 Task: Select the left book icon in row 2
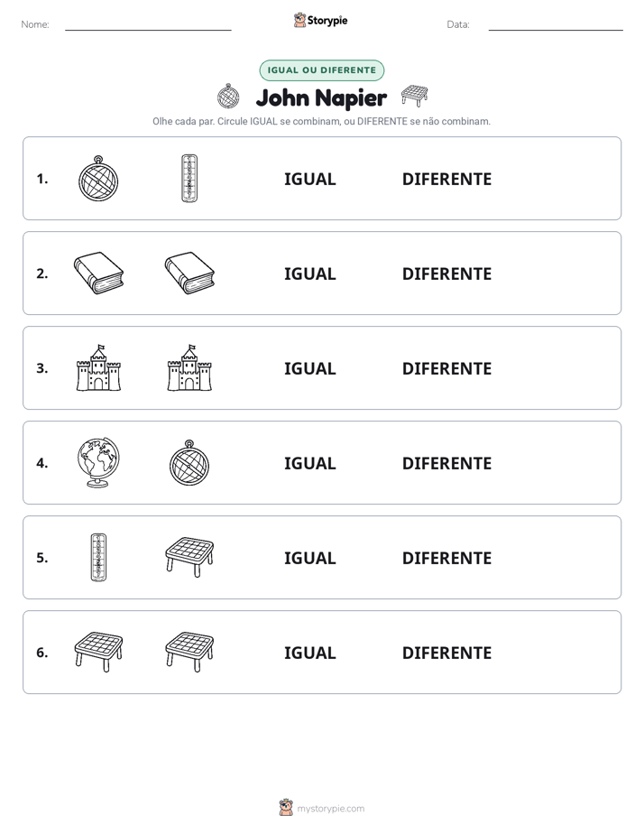(x=98, y=273)
